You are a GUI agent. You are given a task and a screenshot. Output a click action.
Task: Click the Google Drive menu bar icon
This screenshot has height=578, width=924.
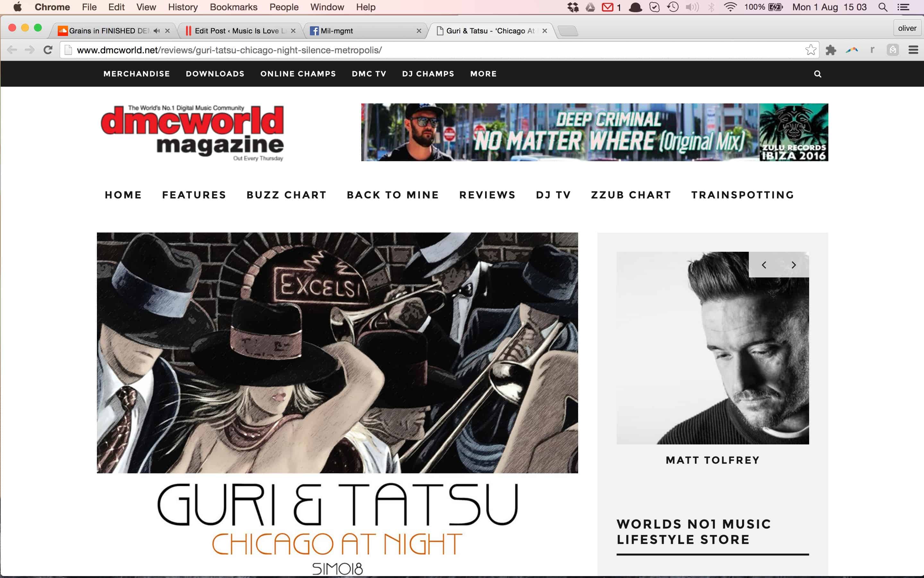tap(590, 7)
